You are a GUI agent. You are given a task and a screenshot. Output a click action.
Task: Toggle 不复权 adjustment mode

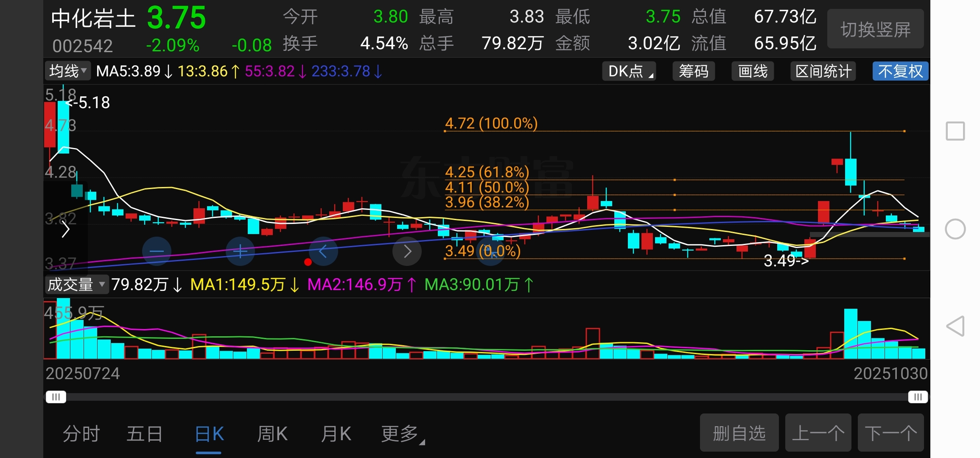tap(900, 71)
